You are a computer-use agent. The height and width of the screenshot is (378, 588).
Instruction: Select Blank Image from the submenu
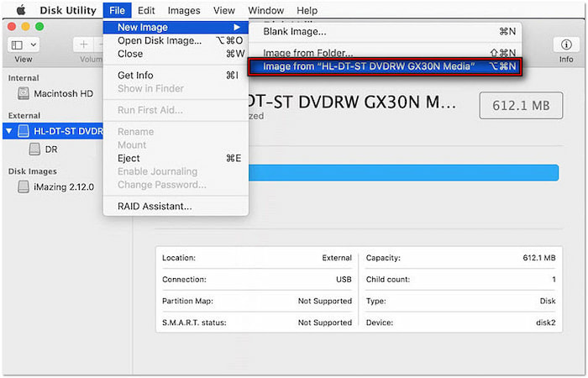(x=295, y=32)
